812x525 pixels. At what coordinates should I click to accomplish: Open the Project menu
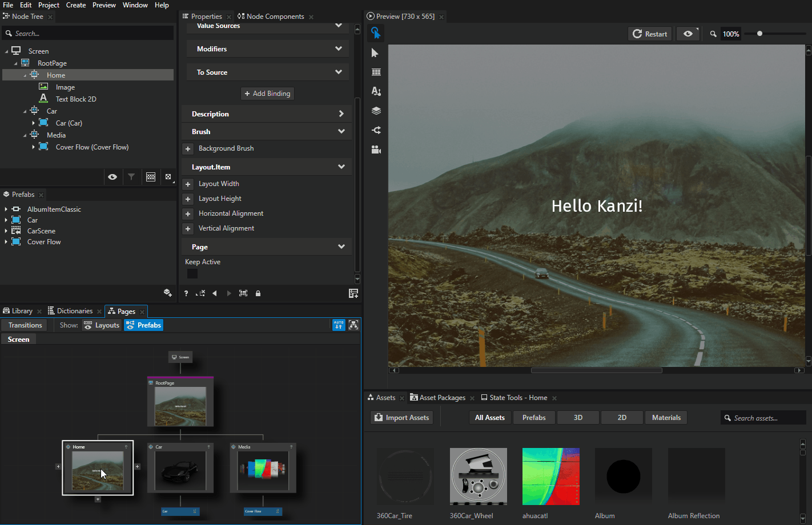[x=49, y=5]
